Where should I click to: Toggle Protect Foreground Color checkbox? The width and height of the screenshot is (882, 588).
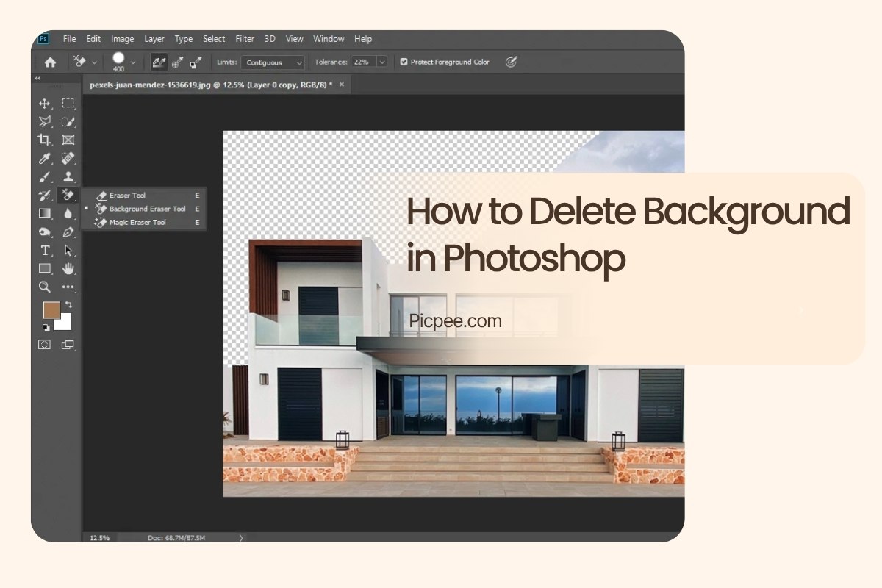click(x=404, y=62)
